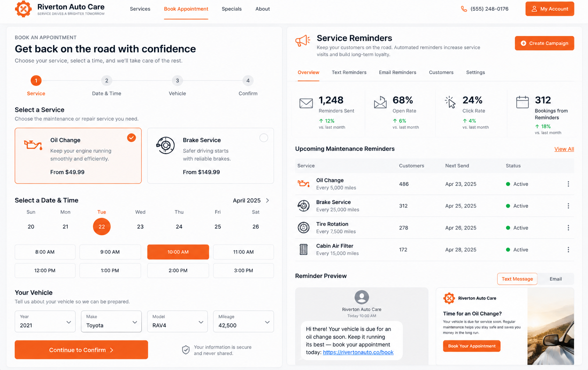Click the brake disc icon in Brake Service card
Screen dimensions: 588x370
point(165,145)
